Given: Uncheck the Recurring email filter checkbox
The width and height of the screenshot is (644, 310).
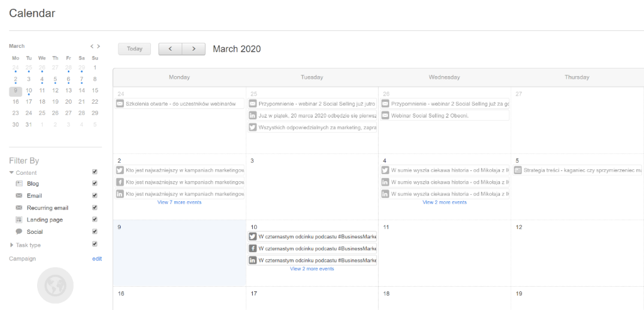Looking at the screenshot, I should pyautogui.click(x=95, y=208).
